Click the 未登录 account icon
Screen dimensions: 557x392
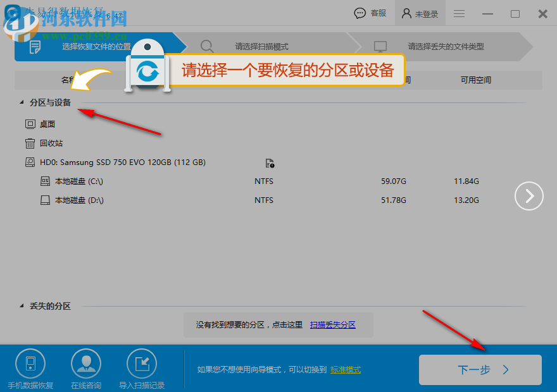pos(420,13)
